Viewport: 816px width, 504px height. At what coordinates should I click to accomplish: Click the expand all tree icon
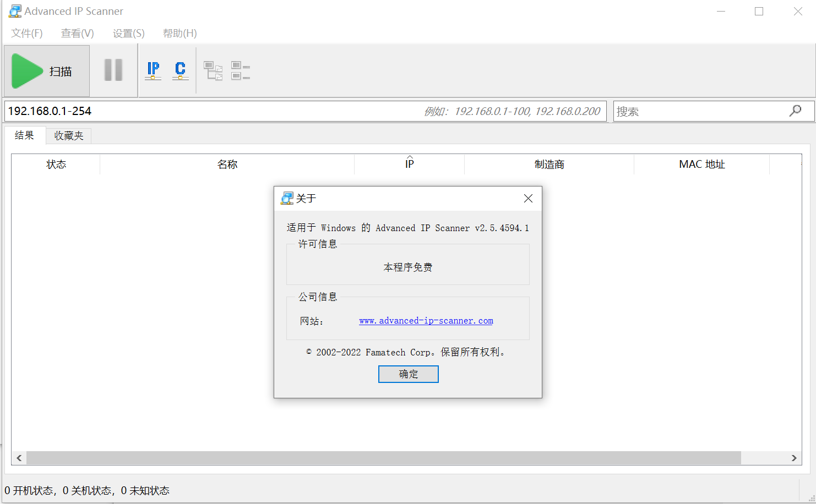(x=213, y=70)
